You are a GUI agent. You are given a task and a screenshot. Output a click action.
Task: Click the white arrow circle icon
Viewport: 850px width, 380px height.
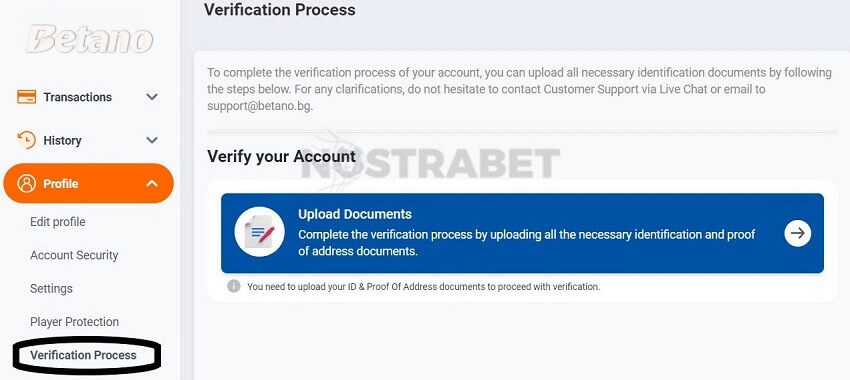(798, 233)
